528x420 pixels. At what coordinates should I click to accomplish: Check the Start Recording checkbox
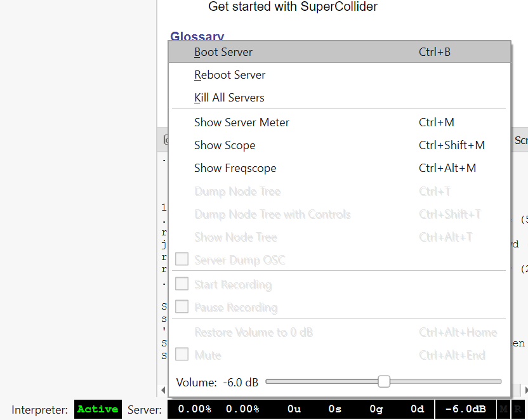click(x=181, y=284)
